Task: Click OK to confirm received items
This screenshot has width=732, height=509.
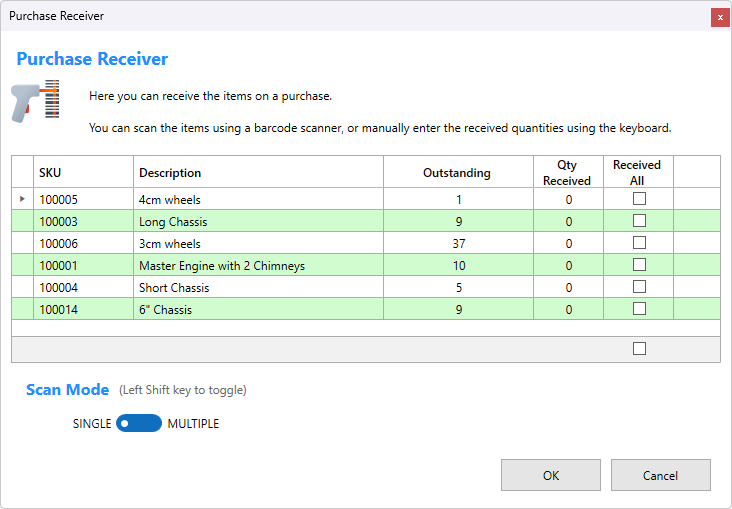Action: (x=551, y=475)
